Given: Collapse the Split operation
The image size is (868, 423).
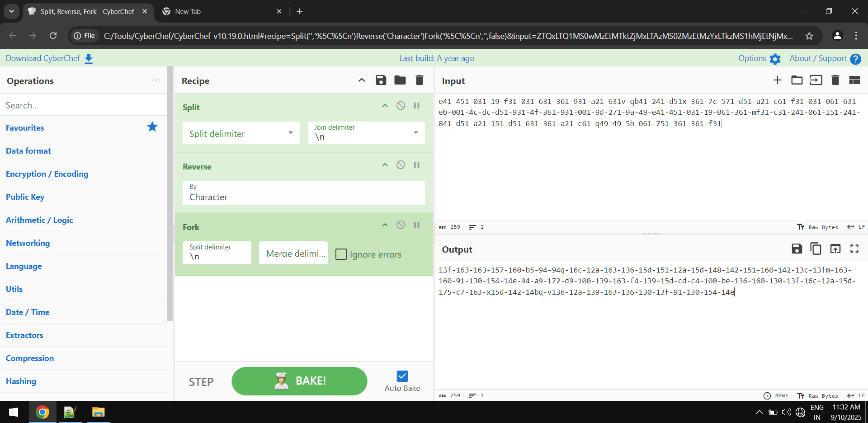Looking at the screenshot, I should (x=385, y=106).
